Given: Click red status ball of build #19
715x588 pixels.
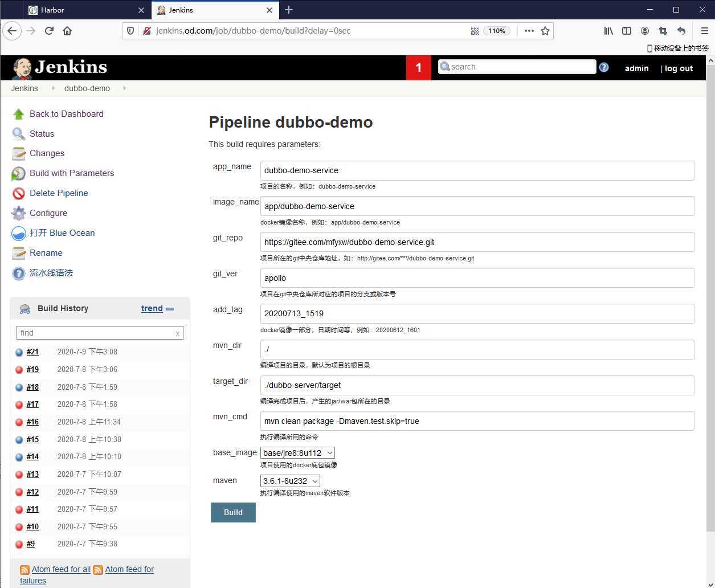Looking at the screenshot, I should [19, 370].
